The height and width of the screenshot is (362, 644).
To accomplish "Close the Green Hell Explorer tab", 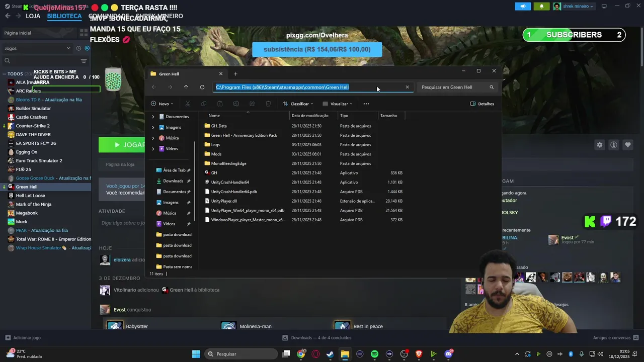I will [220, 74].
